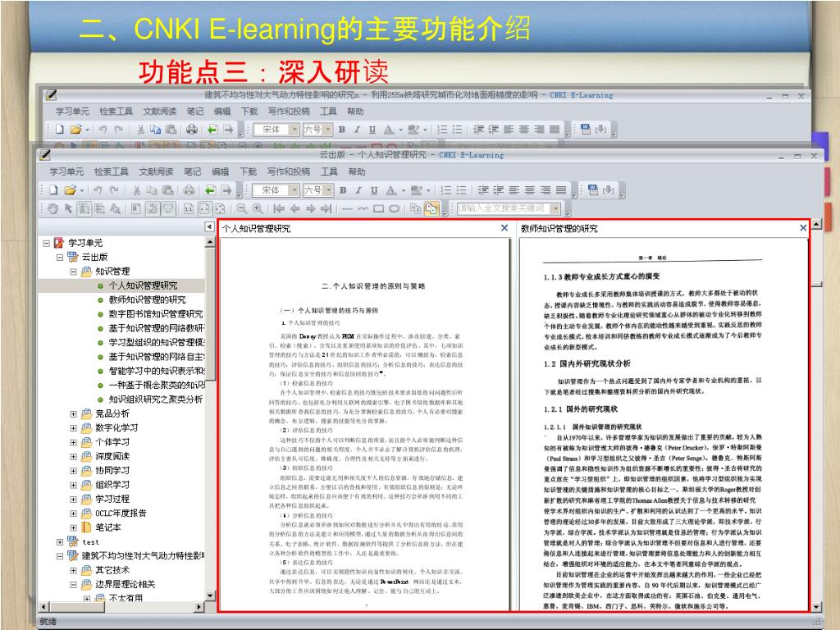Open 文献阅读 menu in front window
This screenshot has height=630, width=840.
point(156,171)
